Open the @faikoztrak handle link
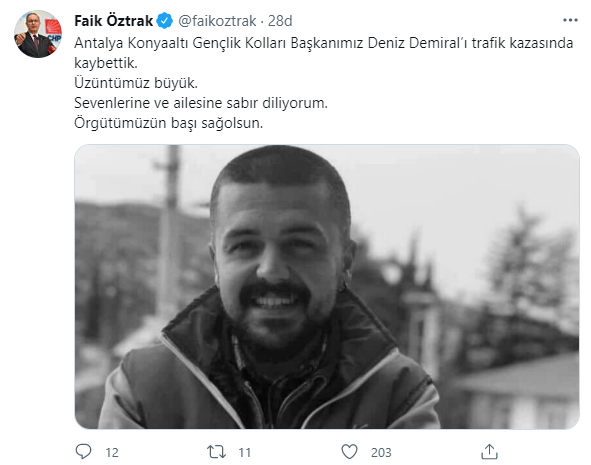 click(x=217, y=21)
